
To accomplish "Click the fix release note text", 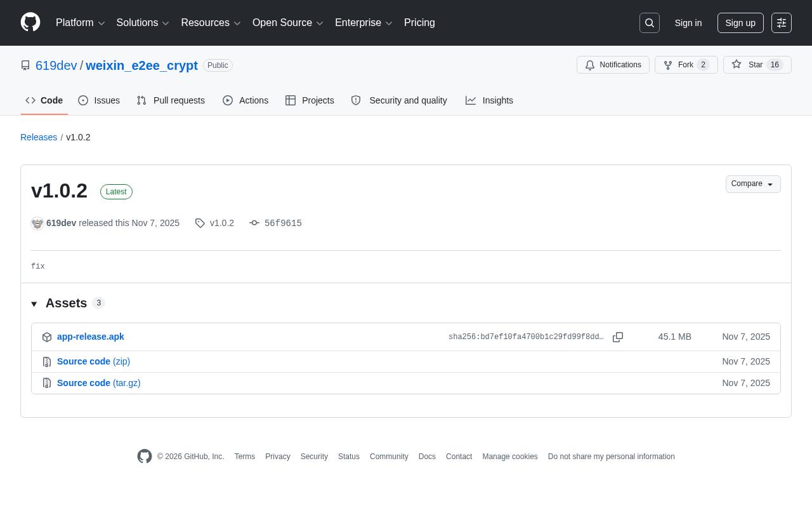I will (38, 267).
